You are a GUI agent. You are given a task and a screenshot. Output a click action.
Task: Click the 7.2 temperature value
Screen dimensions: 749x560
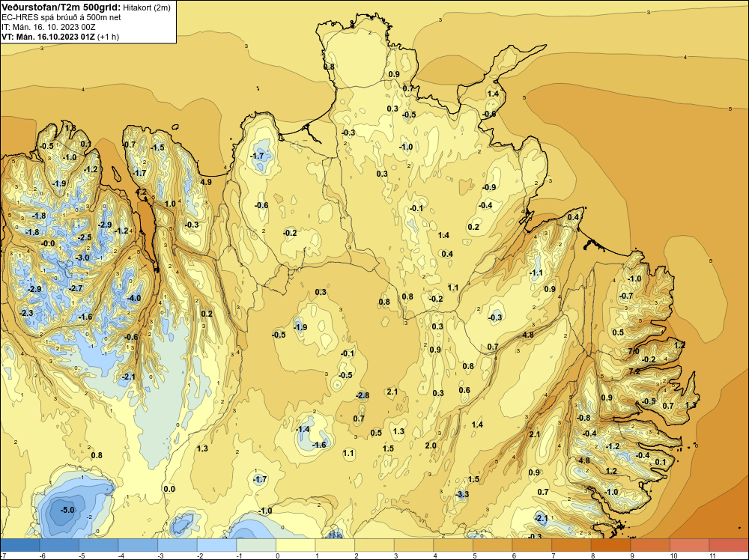[x=634, y=371]
